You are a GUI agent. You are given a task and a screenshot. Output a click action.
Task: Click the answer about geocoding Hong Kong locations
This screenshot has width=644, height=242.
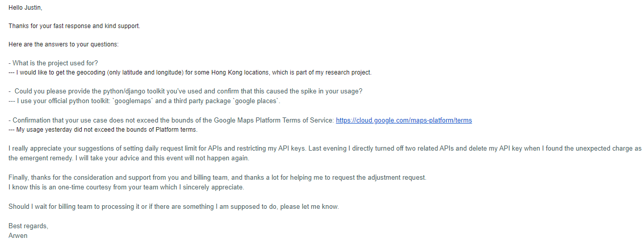click(190, 72)
